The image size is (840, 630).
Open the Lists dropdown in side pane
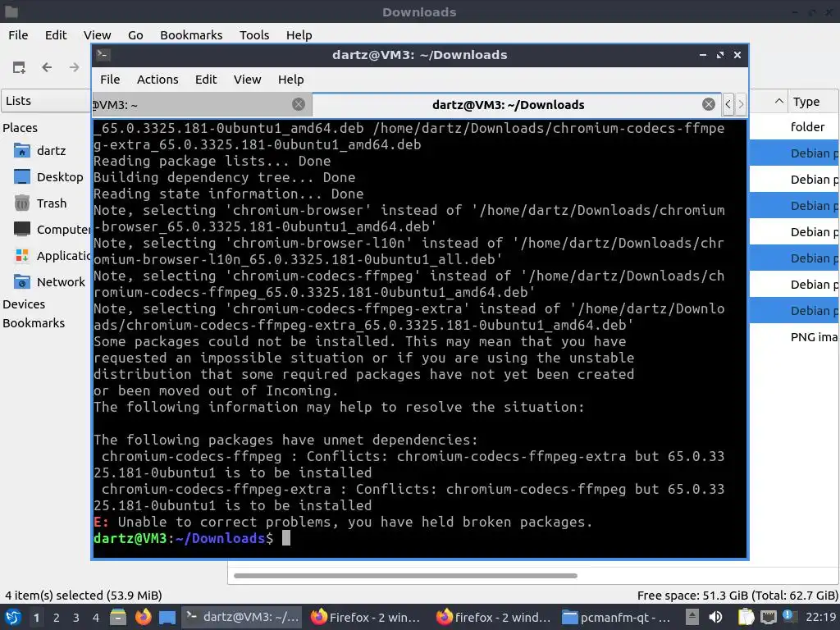click(46, 101)
